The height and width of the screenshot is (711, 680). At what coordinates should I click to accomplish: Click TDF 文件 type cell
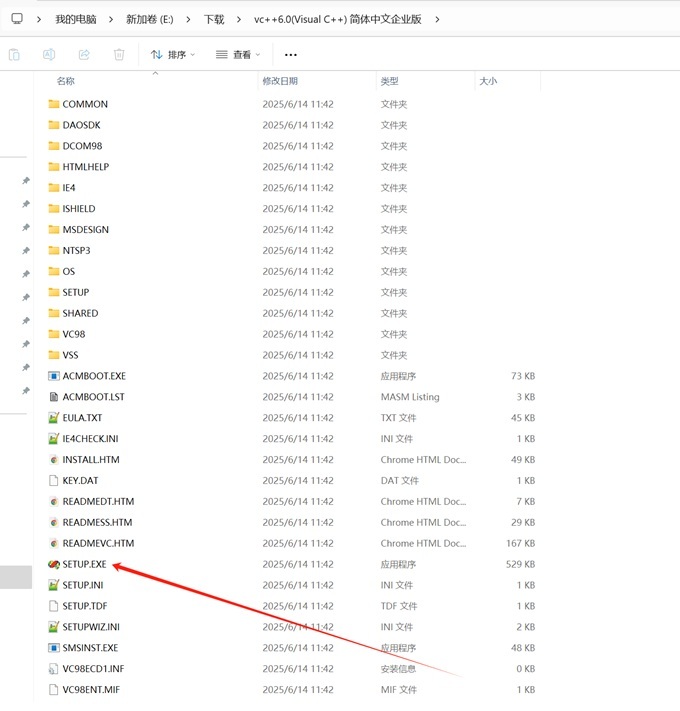click(x=399, y=606)
